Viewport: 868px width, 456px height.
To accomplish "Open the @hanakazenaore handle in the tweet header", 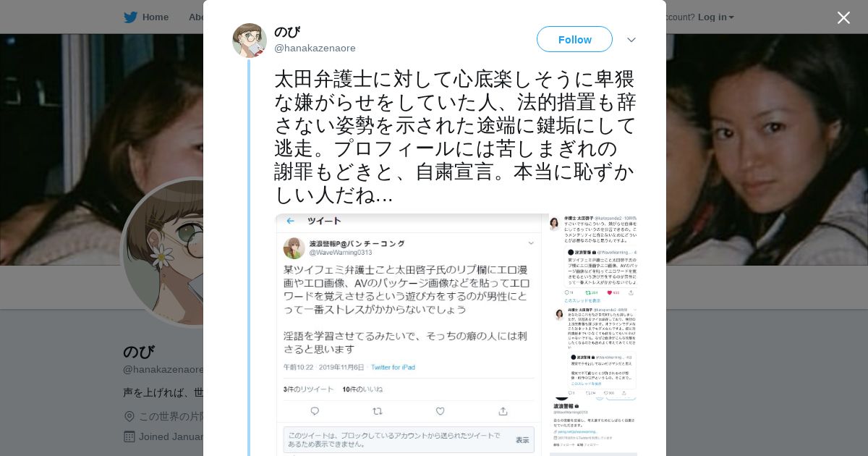I will tap(315, 48).
